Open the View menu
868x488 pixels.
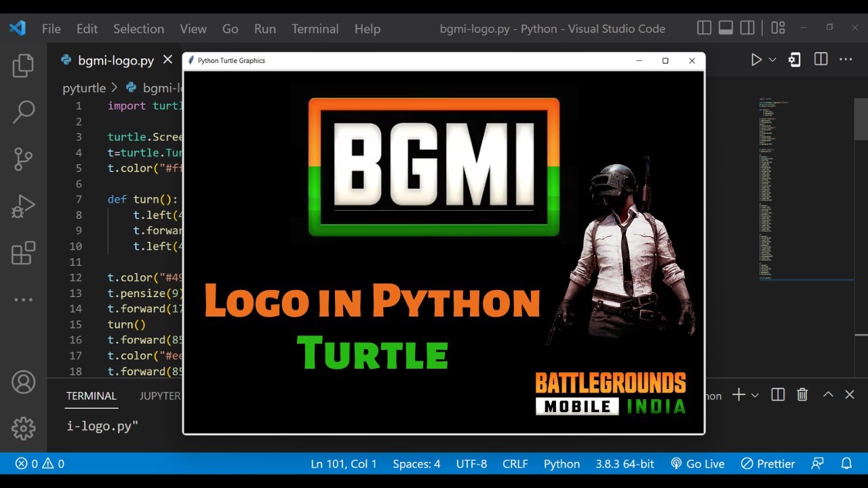(193, 28)
